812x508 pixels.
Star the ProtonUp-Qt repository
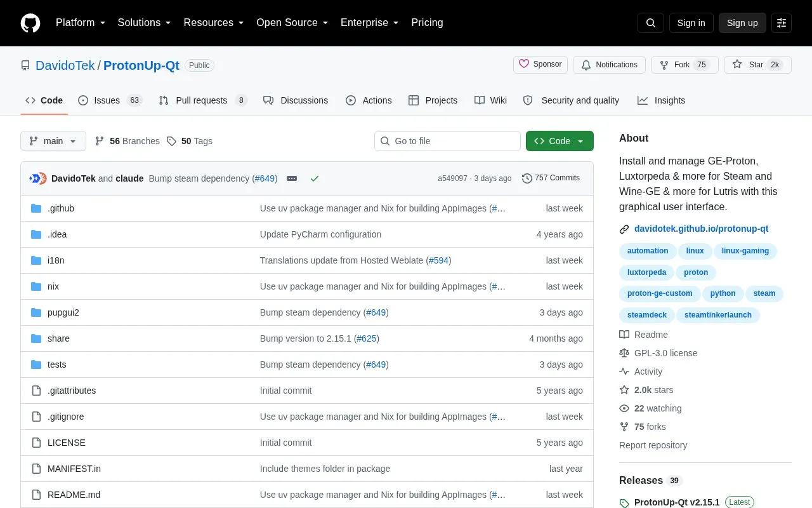coord(757,65)
